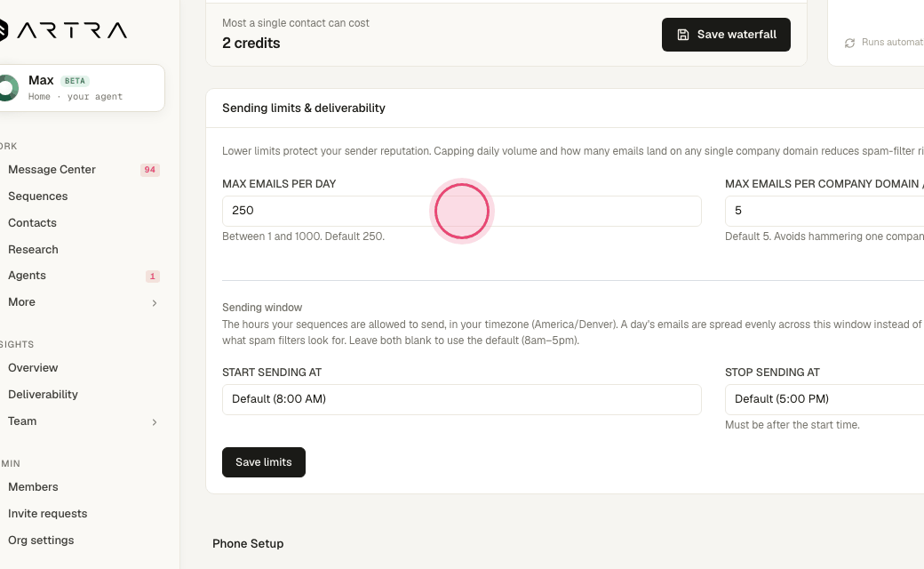Image resolution: width=924 pixels, height=569 pixels.
Task: Open the Start sending at dropdown
Action: pos(461,399)
